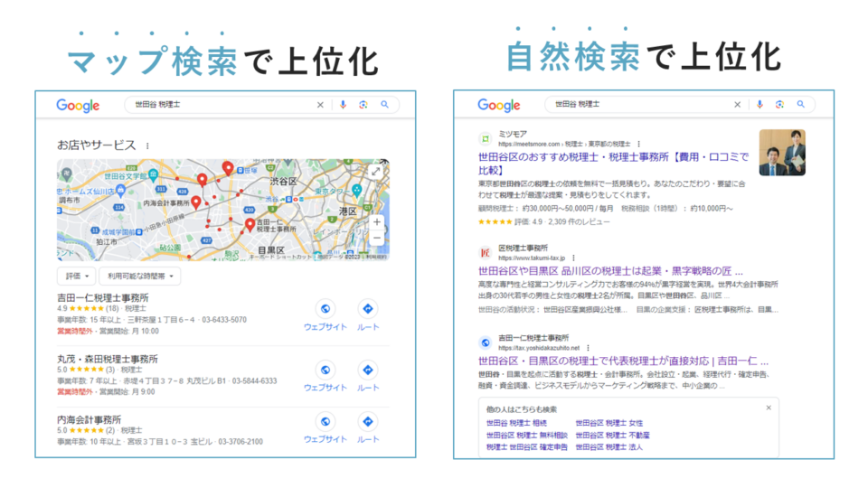The image size is (868, 488).
Task: Close the 他の人はこちらも検索 box
Action: [x=769, y=408]
